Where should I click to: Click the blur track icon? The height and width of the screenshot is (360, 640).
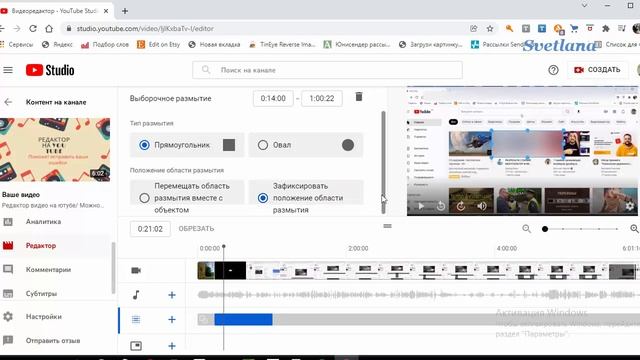pos(136,320)
